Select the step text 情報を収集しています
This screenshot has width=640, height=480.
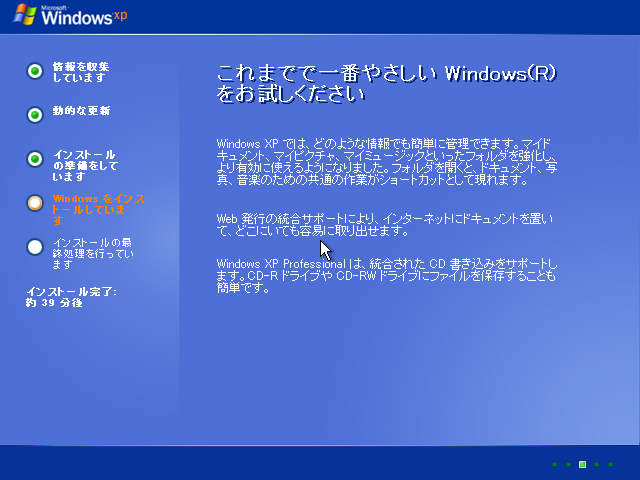pyautogui.click(x=81, y=72)
